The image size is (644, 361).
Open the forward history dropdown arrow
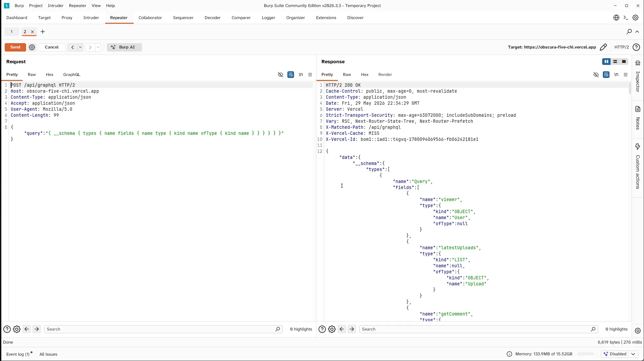[98, 47]
